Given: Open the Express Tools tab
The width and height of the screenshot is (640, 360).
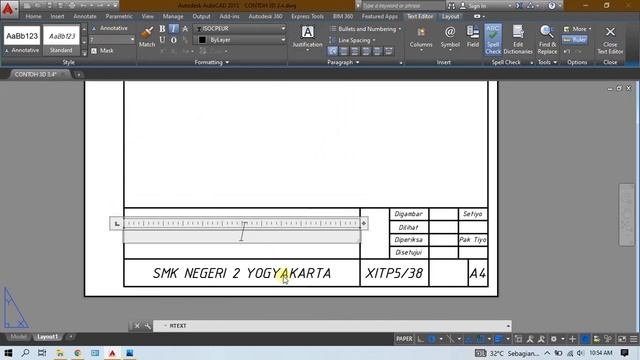Looking at the screenshot, I should coord(307,16).
